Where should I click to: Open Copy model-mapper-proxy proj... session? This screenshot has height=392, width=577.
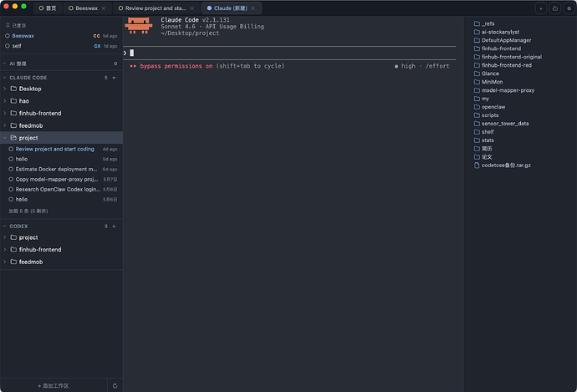63,180
